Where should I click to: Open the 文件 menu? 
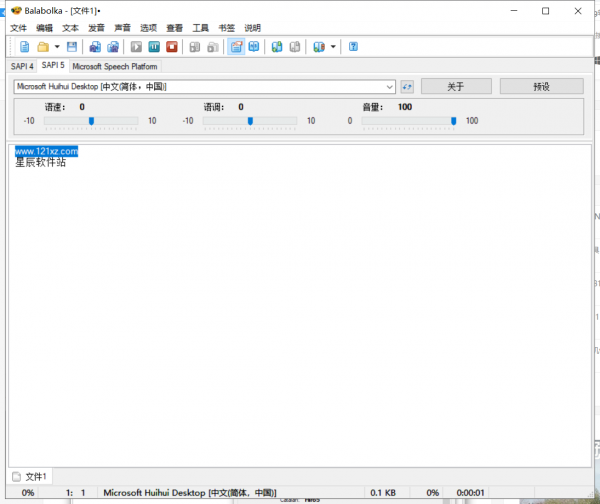tap(18, 28)
